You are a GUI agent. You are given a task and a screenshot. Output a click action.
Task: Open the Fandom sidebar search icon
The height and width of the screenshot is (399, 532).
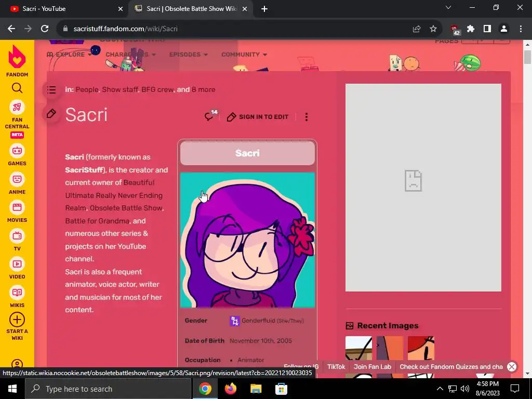pos(17,88)
